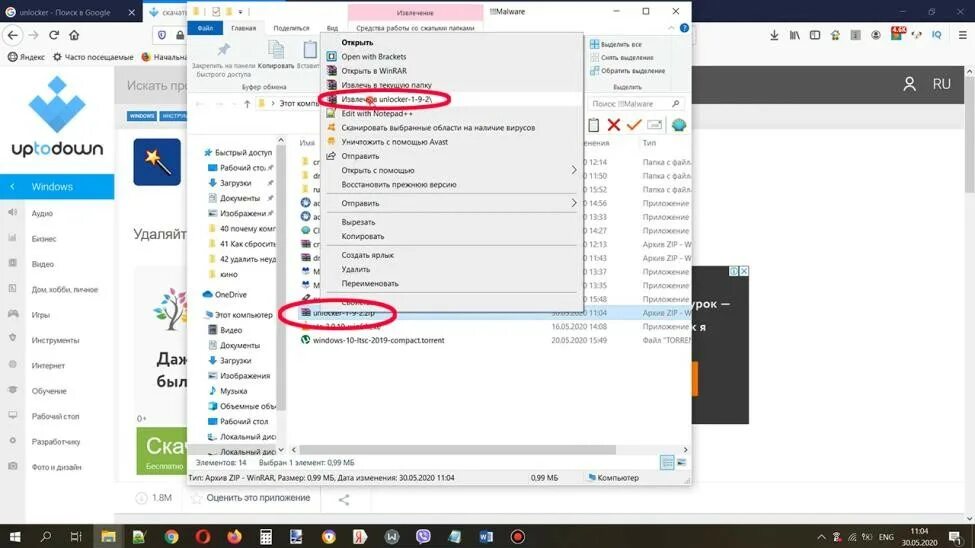This screenshot has width=975, height=548.
Task: Reload the browser page
Action: click(x=54, y=35)
